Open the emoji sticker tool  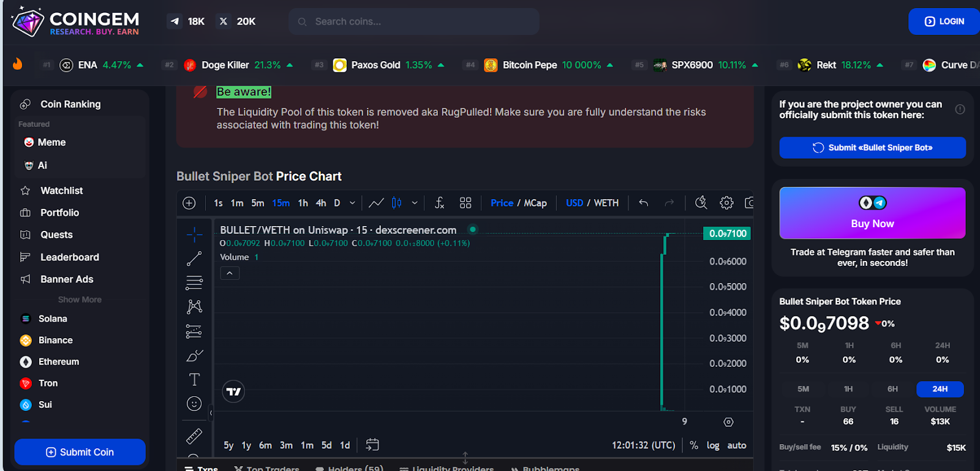(194, 404)
